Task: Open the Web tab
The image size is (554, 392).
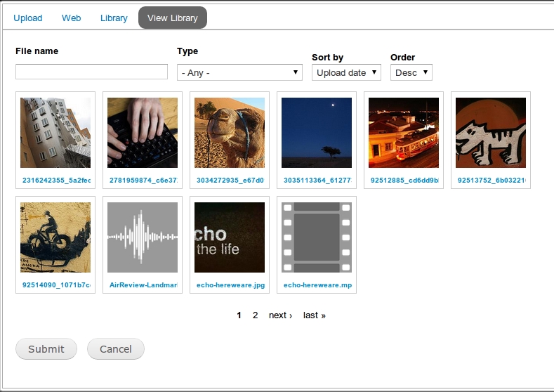Action: 72,18
